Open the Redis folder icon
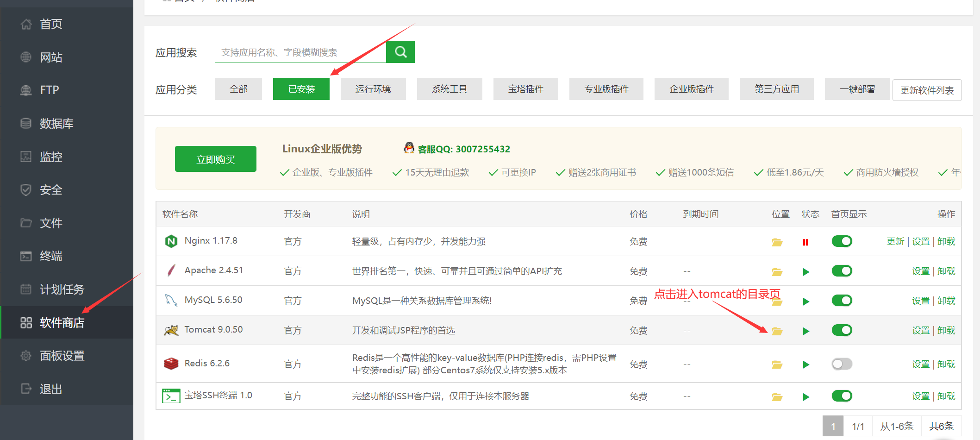This screenshot has height=440, width=980. (777, 365)
